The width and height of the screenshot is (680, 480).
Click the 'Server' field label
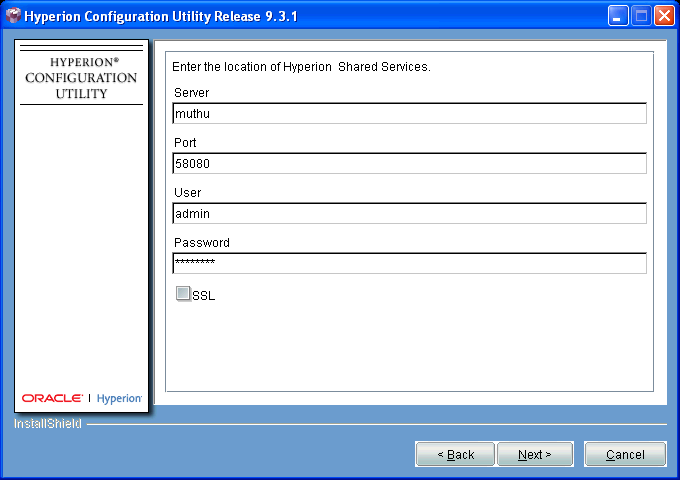point(191,93)
